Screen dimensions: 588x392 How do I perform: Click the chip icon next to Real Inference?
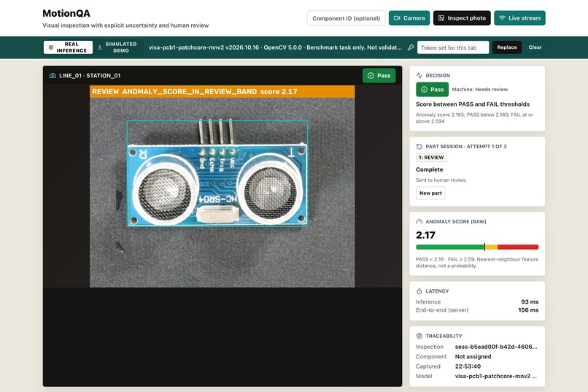[51, 47]
